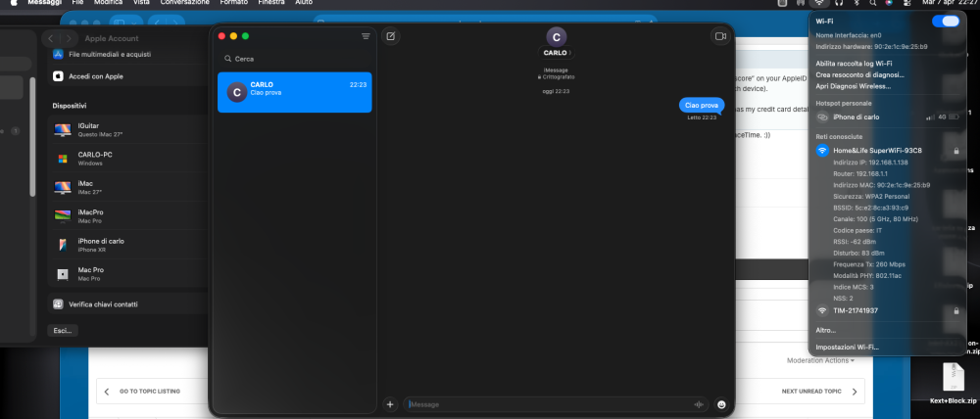Open the Formato menu
This screenshot has width=980, height=419.
[x=234, y=3]
